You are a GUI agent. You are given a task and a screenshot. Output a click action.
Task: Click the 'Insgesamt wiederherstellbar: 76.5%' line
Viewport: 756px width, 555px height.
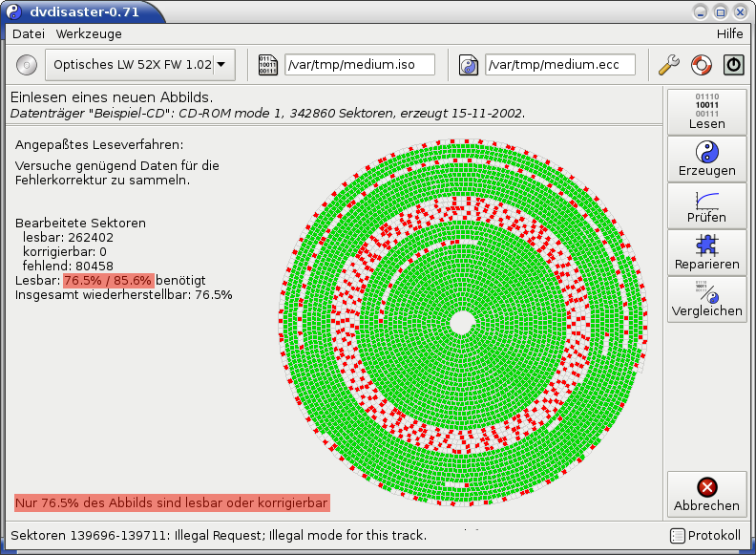tap(123, 295)
